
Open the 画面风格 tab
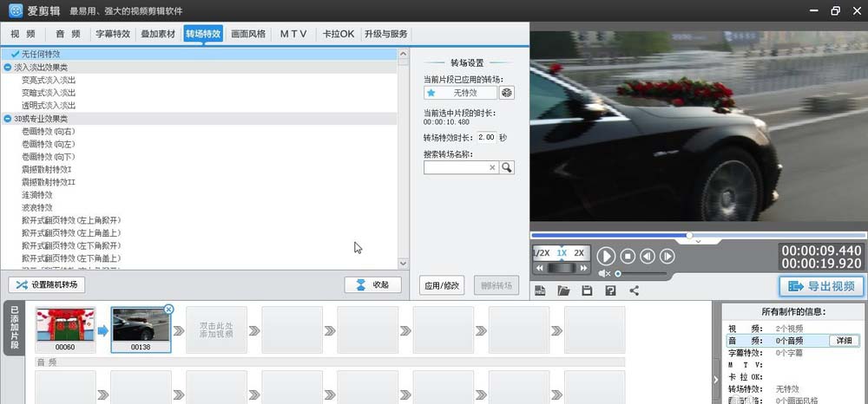click(x=247, y=34)
